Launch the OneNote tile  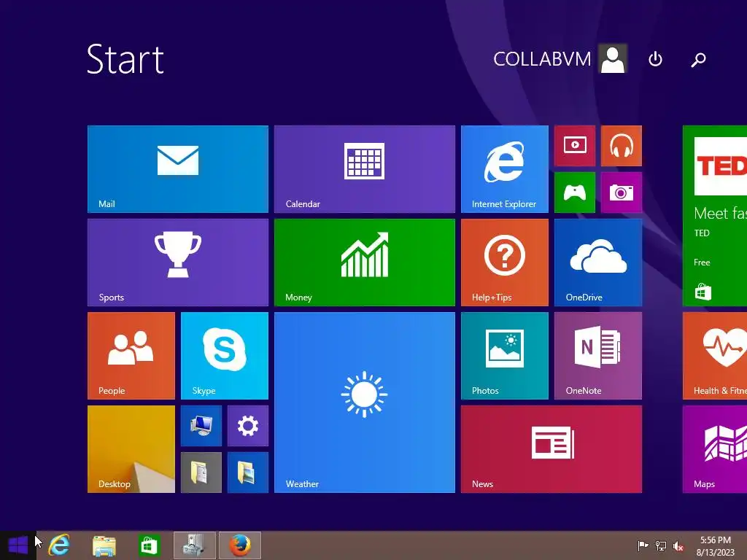pos(598,356)
